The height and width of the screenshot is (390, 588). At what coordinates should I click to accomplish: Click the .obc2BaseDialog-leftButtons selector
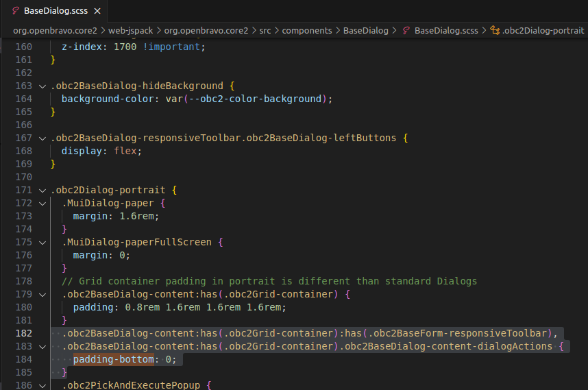[x=319, y=138]
